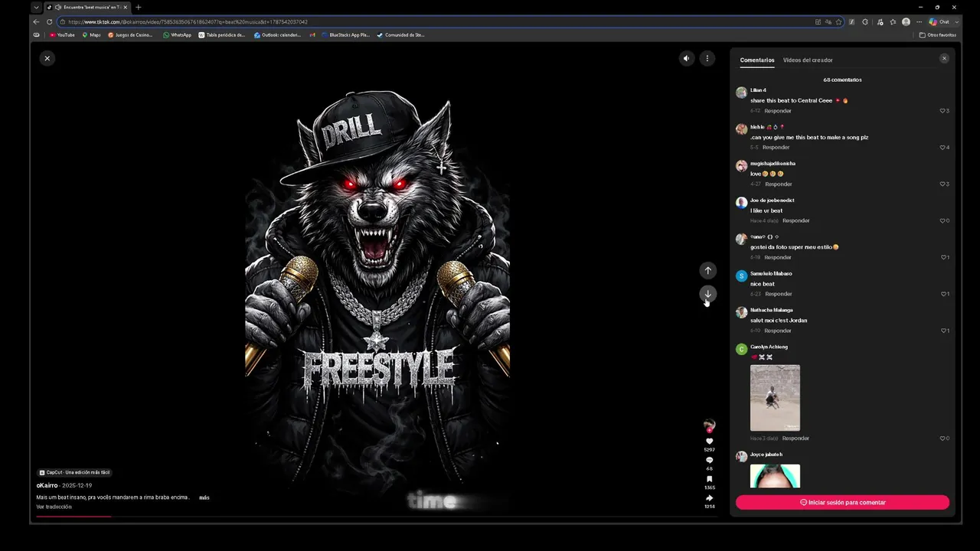Reply to Joe de joebenedict's comment

(796, 221)
